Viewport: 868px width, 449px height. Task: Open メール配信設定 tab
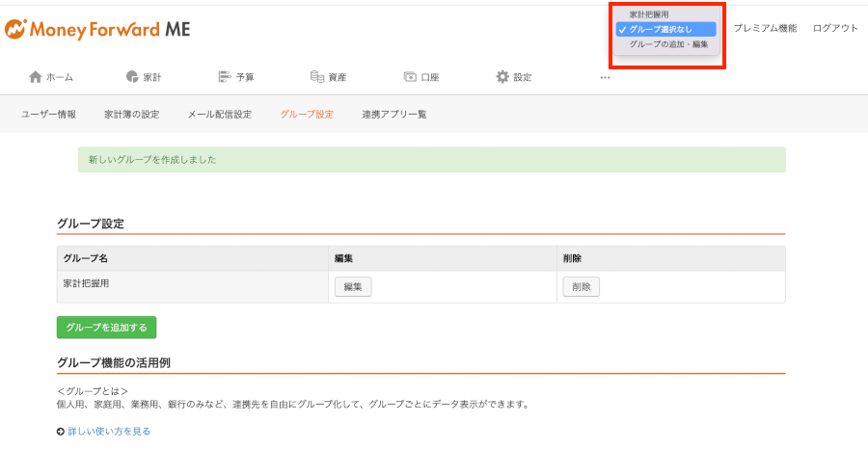coord(220,115)
